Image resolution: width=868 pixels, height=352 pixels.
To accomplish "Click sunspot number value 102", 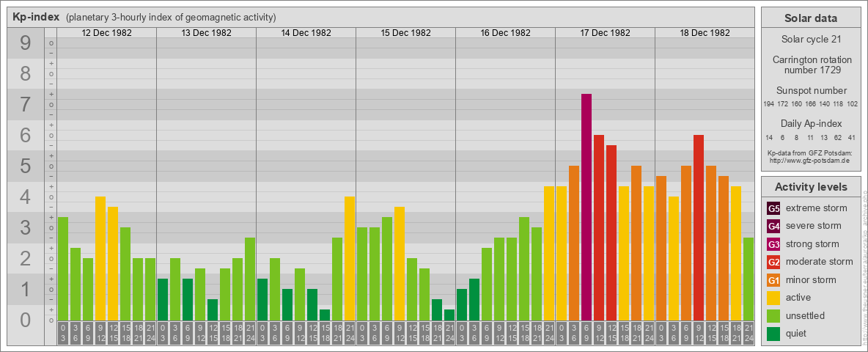I will (x=853, y=104).
